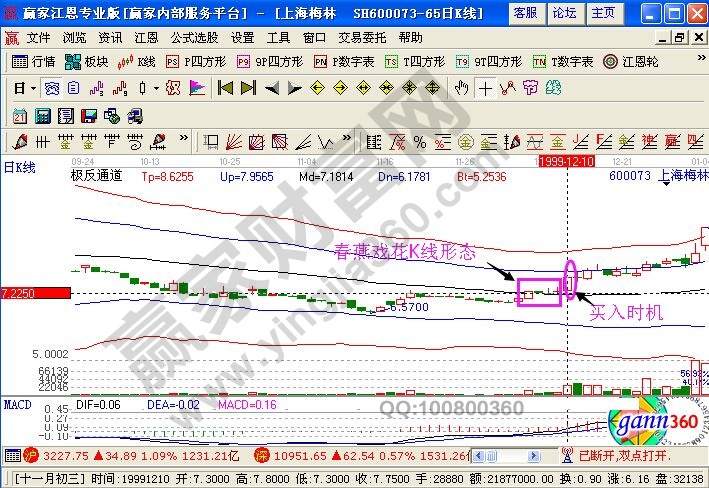Screen dimensions: 709x488
Task: Jump to first bar with skip-back icon
Action: pos(225,88)
